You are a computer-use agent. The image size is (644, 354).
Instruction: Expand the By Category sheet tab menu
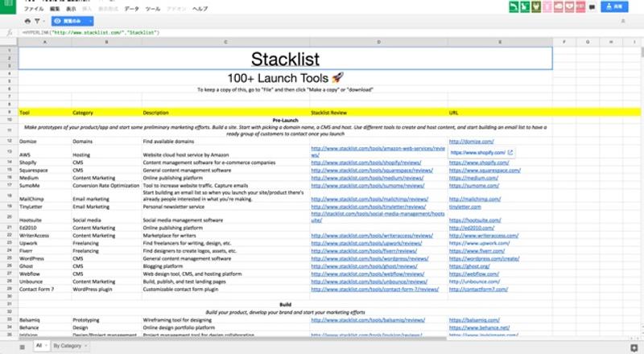click(x=85, y=345)
